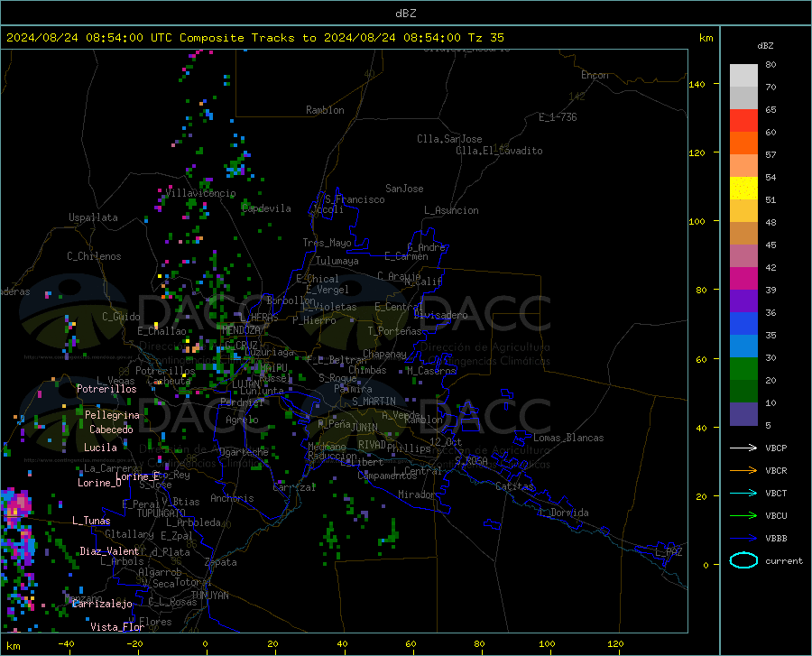Click the white VBCP arrow in legend
Screen dimensions: 812x656
(x=743, y=448)
